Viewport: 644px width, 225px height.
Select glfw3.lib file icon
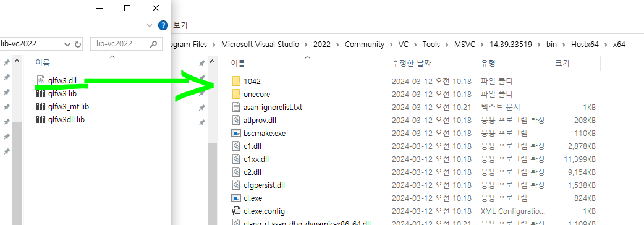click(40, 93)
